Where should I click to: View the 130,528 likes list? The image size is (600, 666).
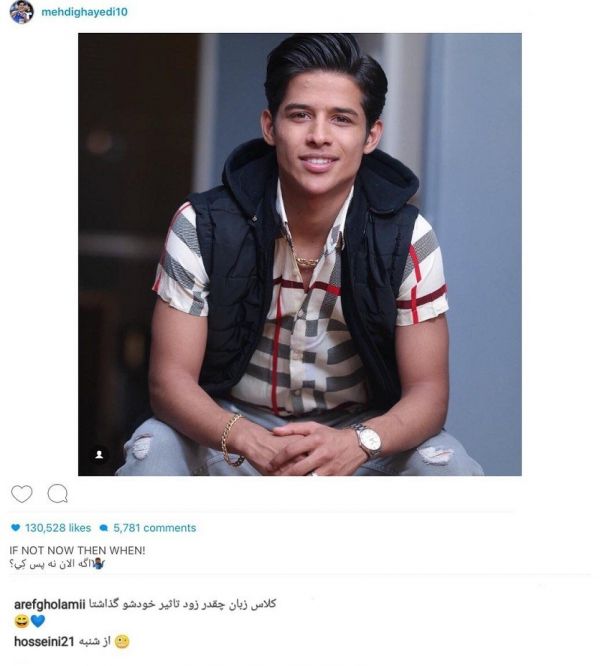pyautogui.click(x=58, y=528)
